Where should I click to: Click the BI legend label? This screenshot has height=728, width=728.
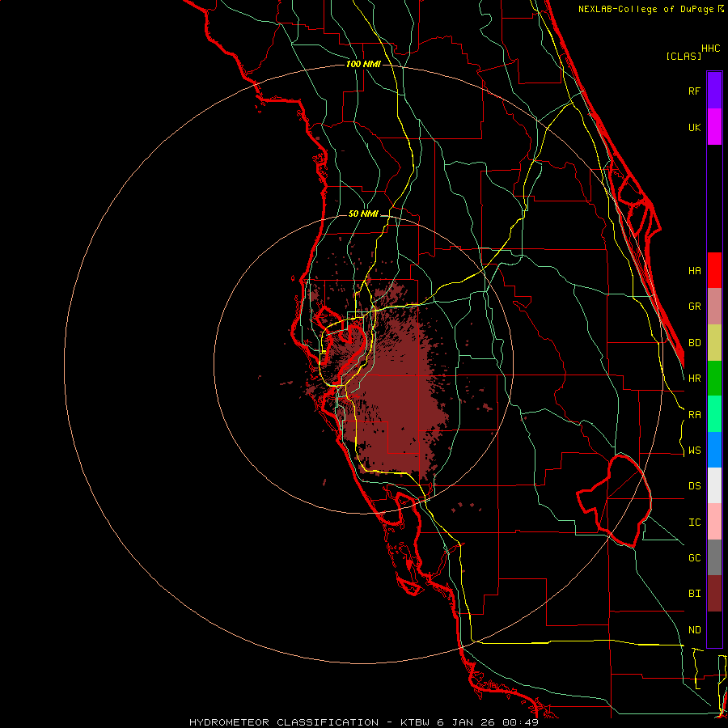pyautogui.click(x=694, y=594)
